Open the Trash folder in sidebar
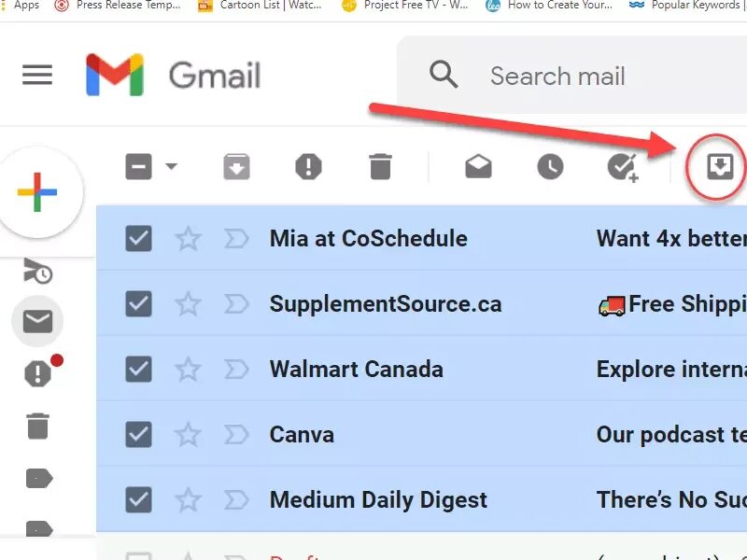The width and height of the screenshot is (747, 560). pos(37,426)
